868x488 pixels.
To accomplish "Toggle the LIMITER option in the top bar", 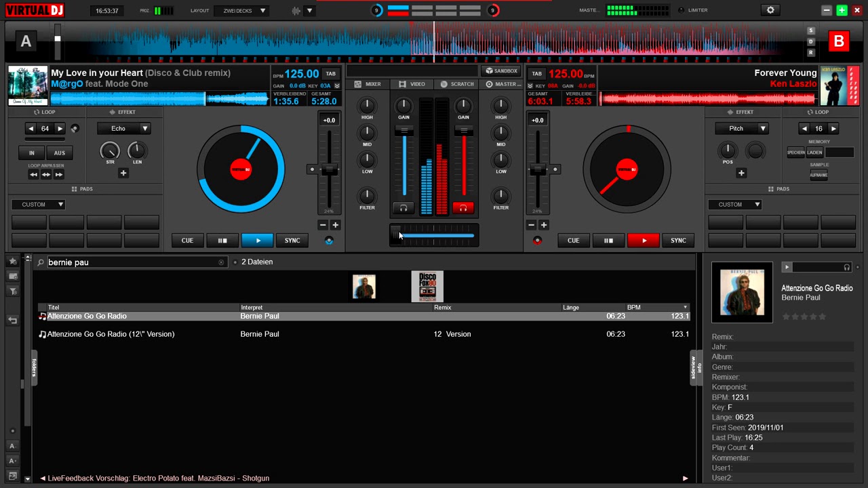I will (x=693, y=10).
